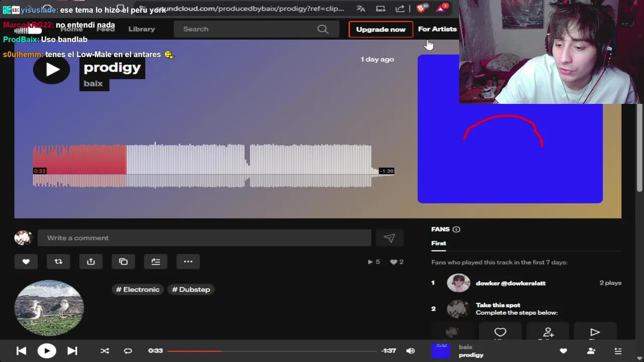Toggle mute with the volume speaker icon

(411, 351)
